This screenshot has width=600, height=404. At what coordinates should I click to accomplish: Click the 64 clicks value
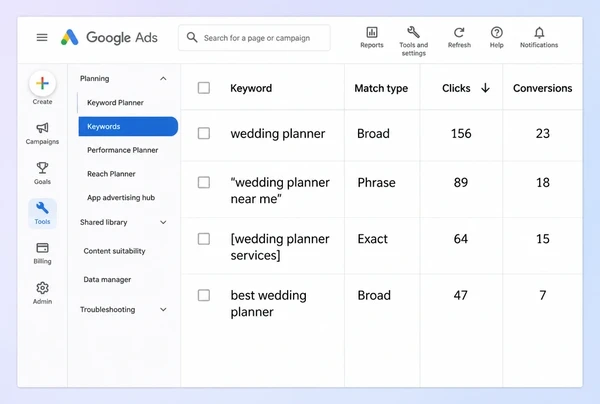coord(461,239)
